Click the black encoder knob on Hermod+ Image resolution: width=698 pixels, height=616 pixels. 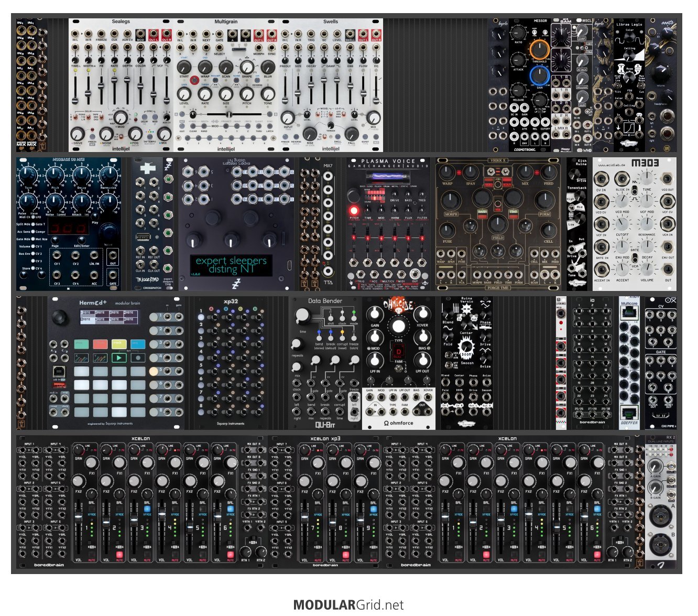[60, 317]
